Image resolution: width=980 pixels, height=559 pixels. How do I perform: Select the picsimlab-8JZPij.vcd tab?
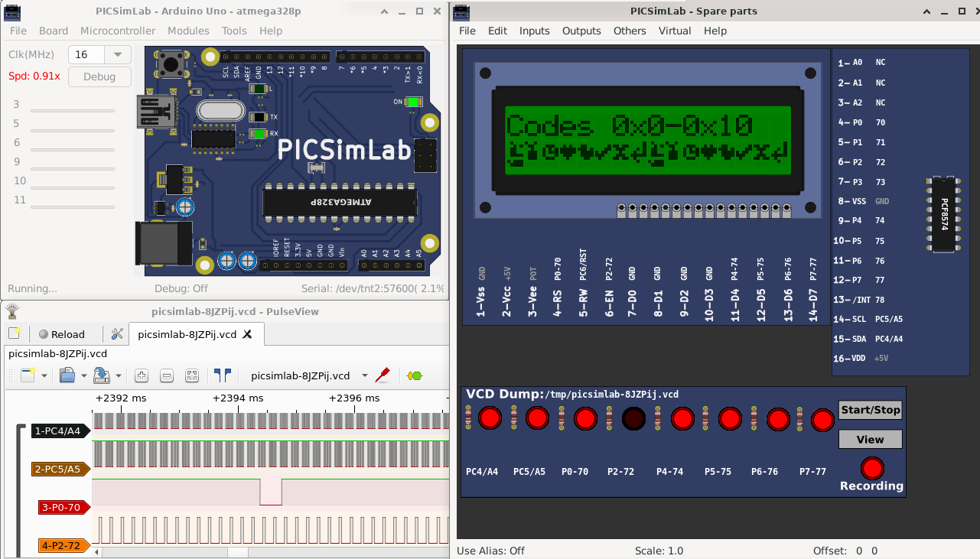pyautogui.click(x=197, y=334)
